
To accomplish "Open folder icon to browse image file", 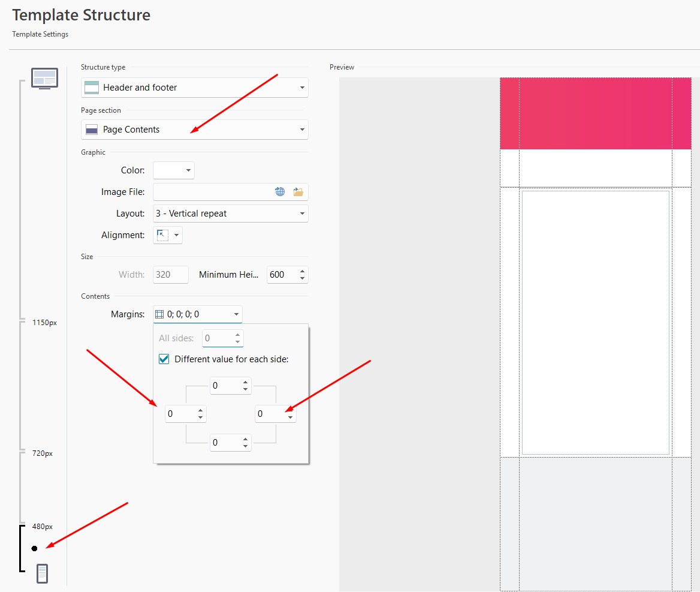I will (298, 192).
